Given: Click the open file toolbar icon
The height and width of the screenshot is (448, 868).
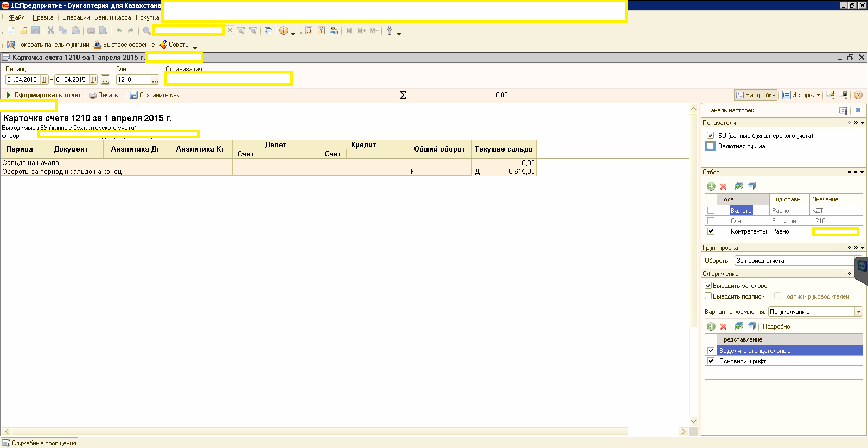Looking at the screenshot, I should (23, 30).
